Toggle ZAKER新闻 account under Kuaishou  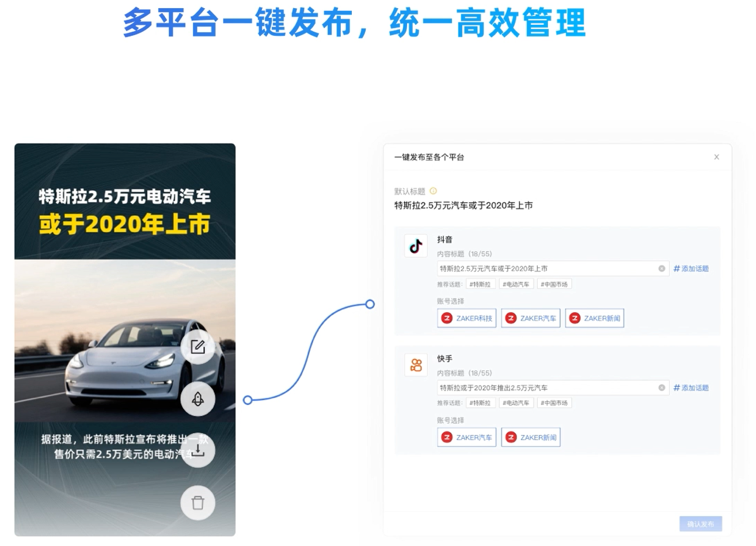coord(531,437)
